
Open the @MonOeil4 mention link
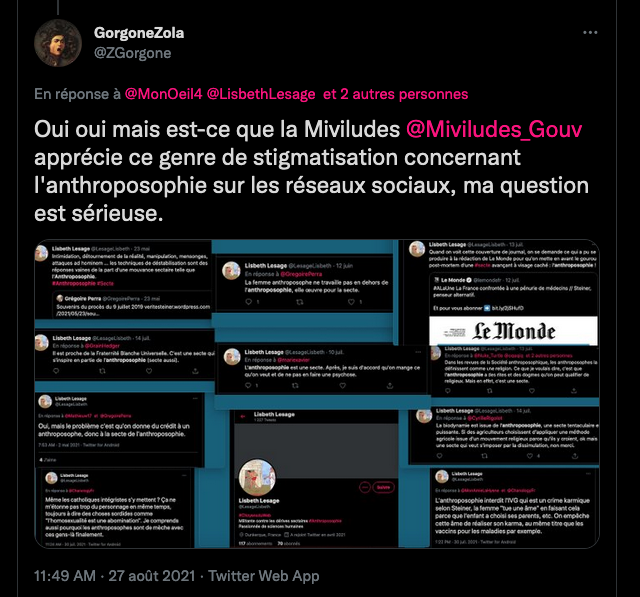(x=163, y=94)
